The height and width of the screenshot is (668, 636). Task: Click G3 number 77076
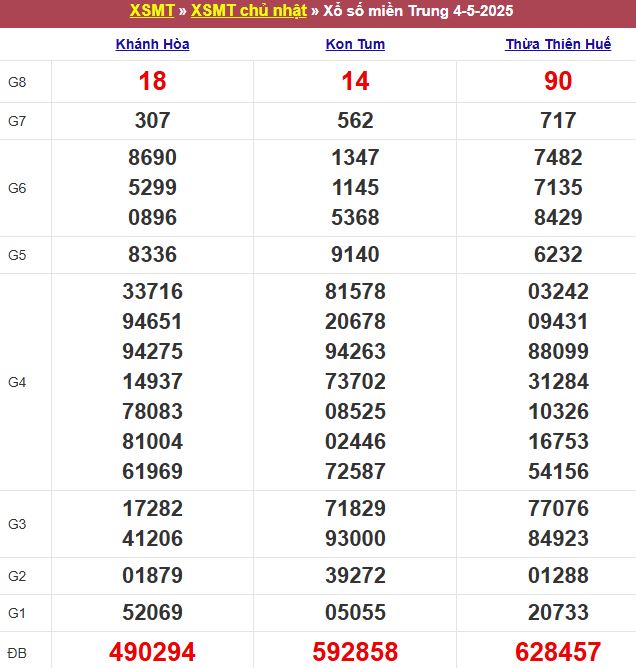click(x=558, y=508)
